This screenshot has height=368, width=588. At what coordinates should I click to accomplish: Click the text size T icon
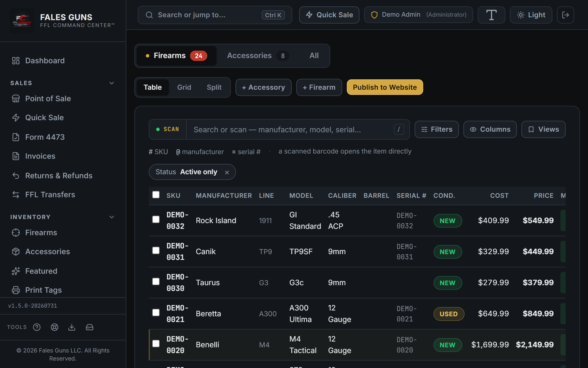coord(491,15)
